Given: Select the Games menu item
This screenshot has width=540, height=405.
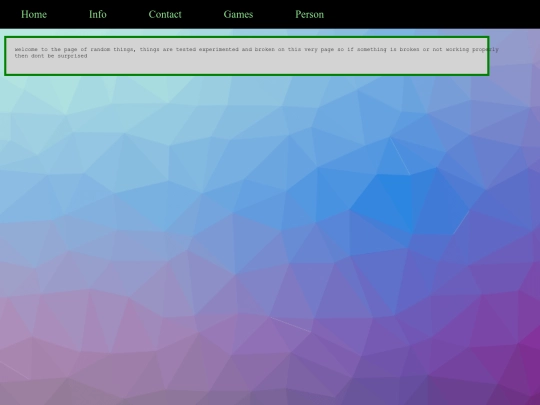Looking at the screenshot, I should tap(238, 14).
